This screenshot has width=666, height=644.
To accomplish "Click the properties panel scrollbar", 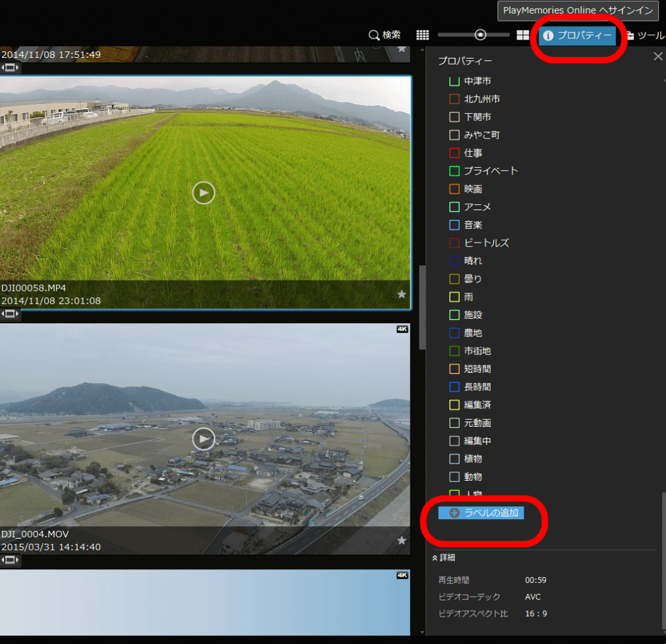I will coord(663,561).
